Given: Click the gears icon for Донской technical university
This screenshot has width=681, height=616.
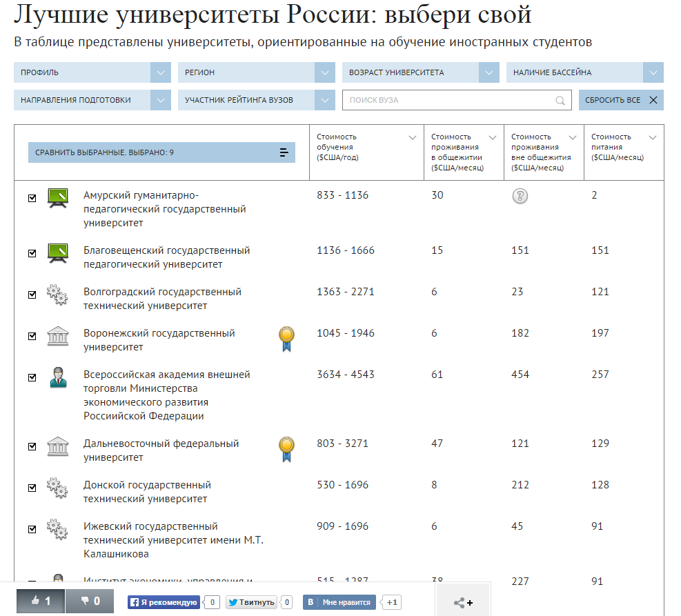Looking at the screenshot, I should [x=57, y=488].
